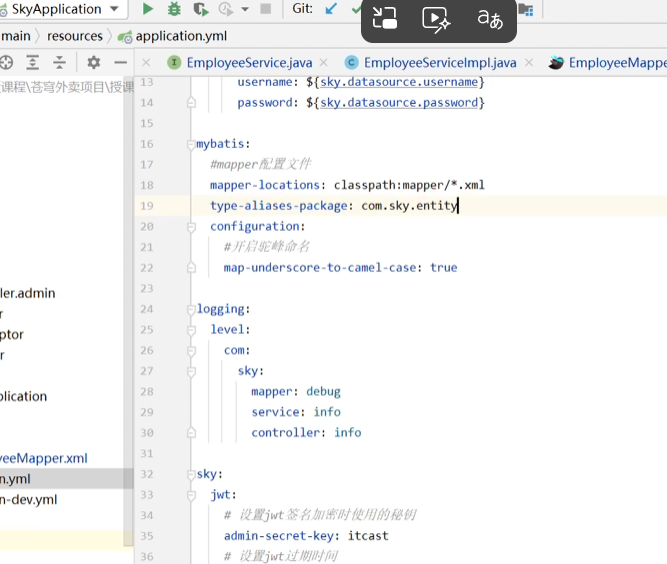667x564 pixels.
Task: Start debugging with the bug icon
Action: coord(174,9)
